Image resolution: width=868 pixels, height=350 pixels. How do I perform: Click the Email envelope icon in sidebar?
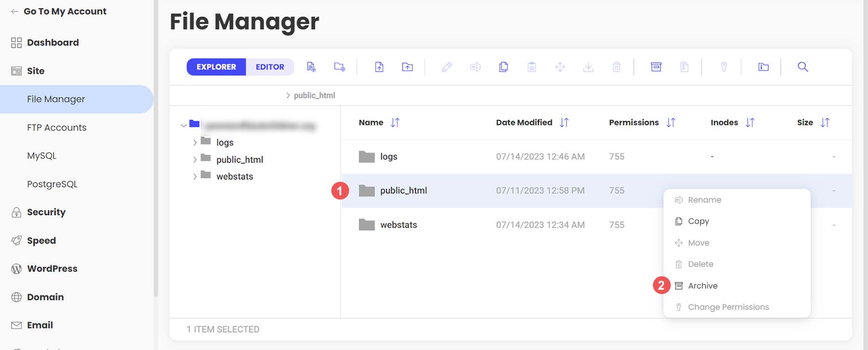click(16, 325)
